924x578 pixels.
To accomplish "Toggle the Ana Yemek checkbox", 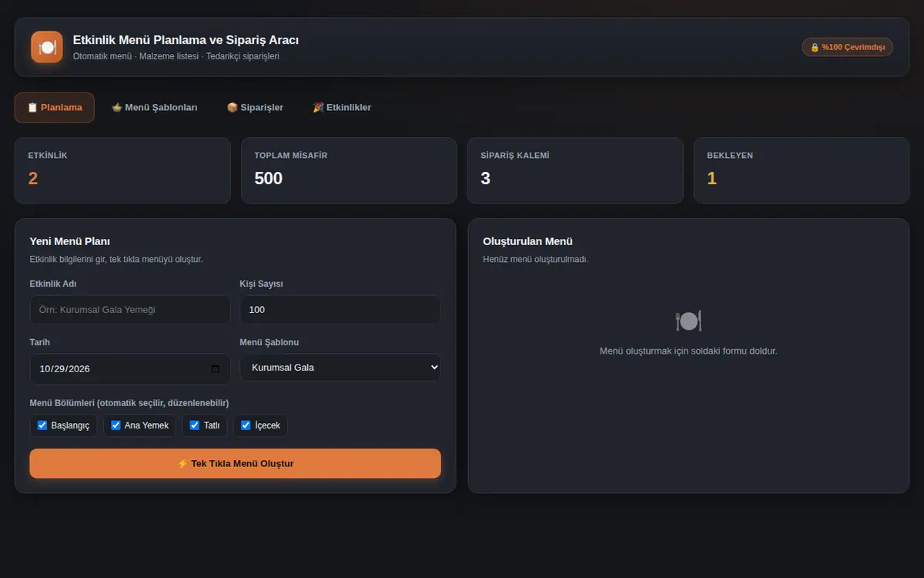I will coord(115,425).
